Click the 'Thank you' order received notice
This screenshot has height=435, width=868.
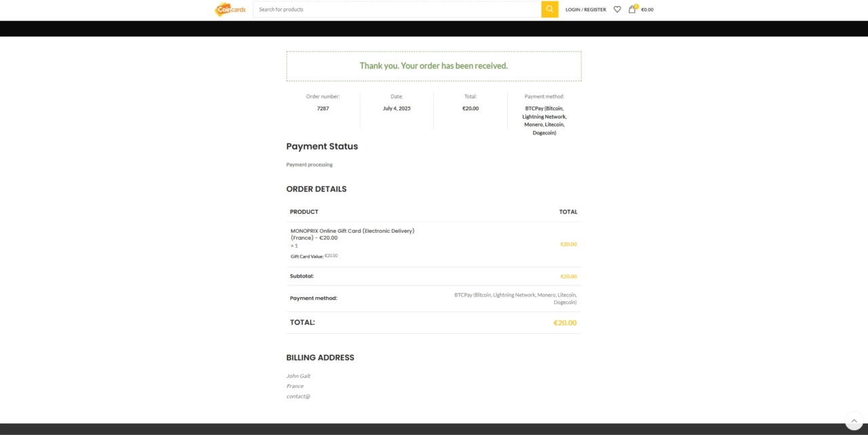[433, 66]
